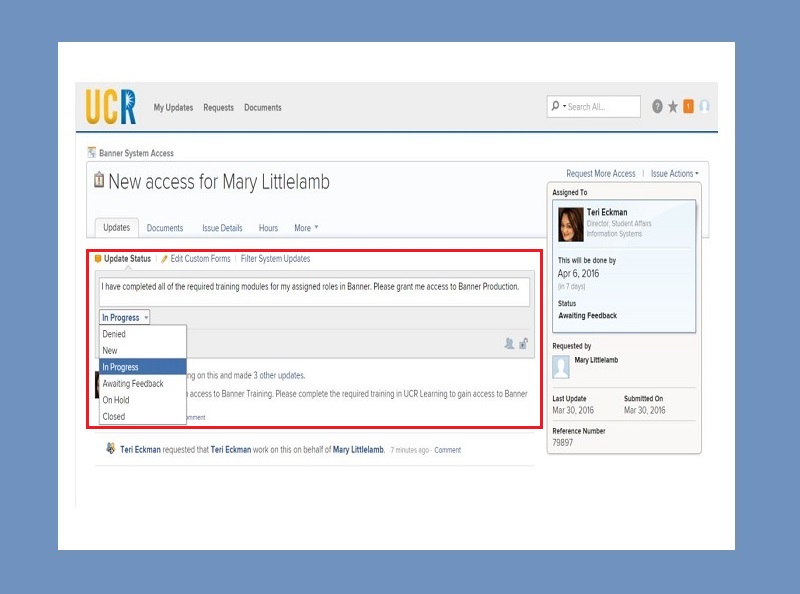This screenshot has width=800, height=594.
Task: Expand the More tab dropdown
Action: [305, 228]
